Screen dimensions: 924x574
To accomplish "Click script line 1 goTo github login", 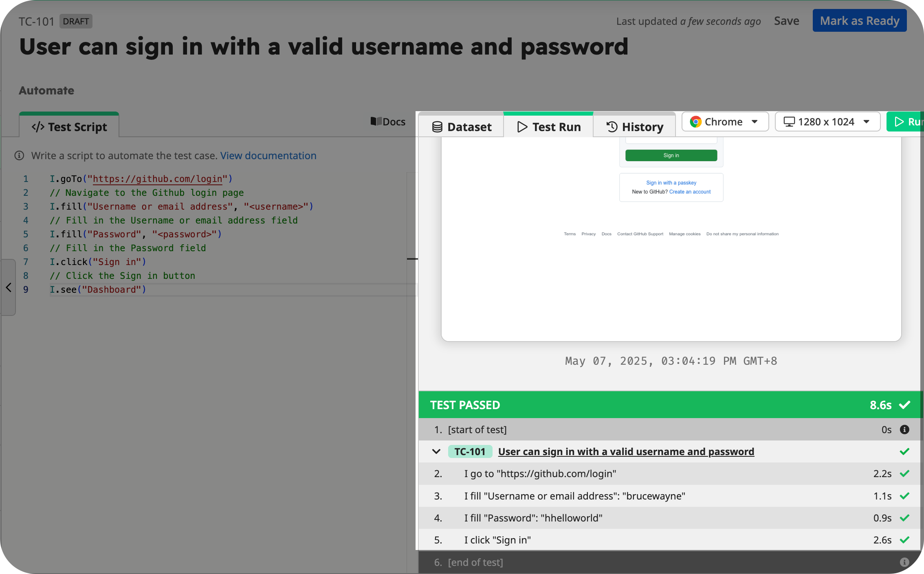I will click(141, 179).
